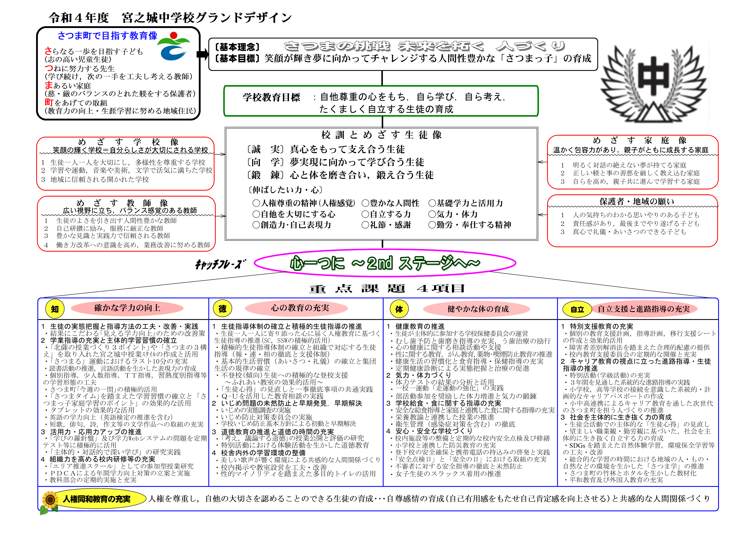Click the title 令和4年度 宮之城中学校グランドデザイン
The width and height of the screenshot is (756, 535).
(170, 18)
